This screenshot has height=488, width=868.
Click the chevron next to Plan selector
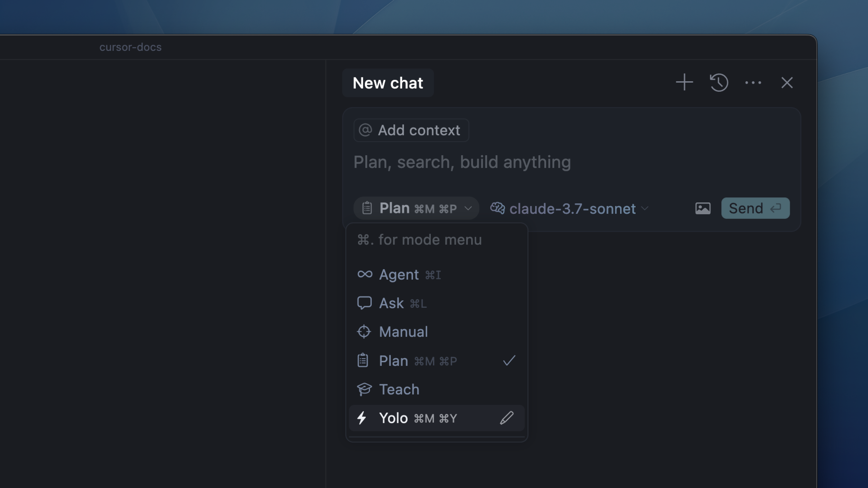pyautogui.click(x=468, y=208)
